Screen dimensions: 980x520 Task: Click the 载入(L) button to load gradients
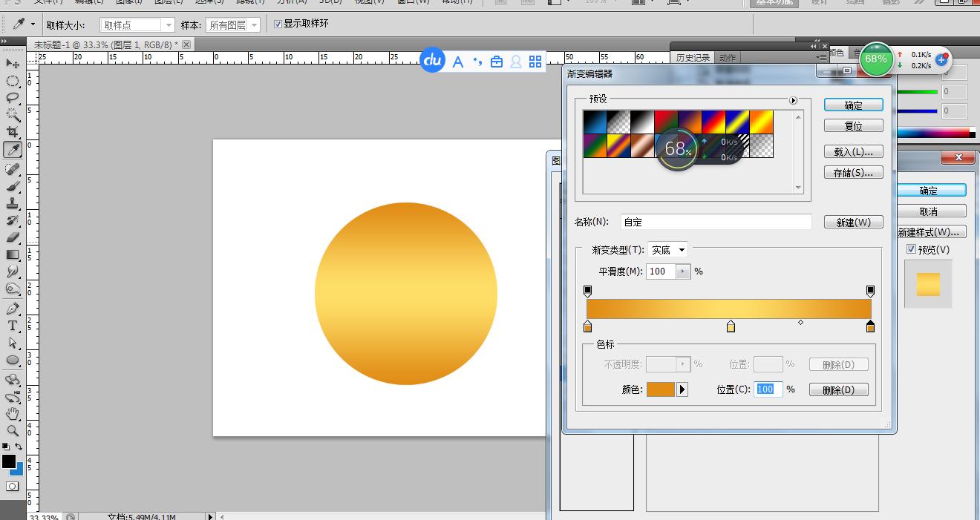tap(852, 151)
